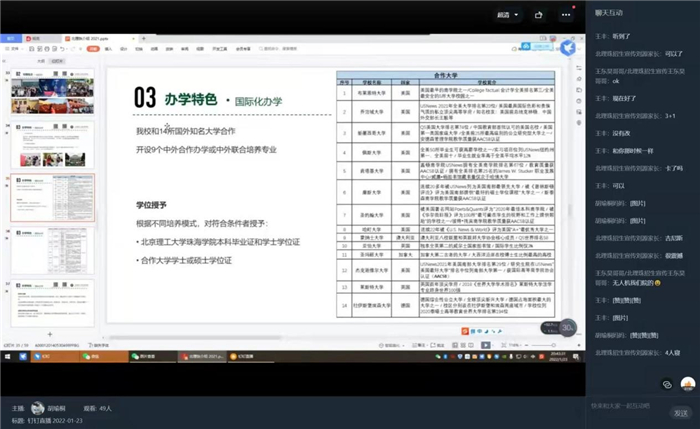Select the slide thumbnail with campus photo collage
Image resolution: width=700 pixels, height=429 pixels.
tap(53, 92)
